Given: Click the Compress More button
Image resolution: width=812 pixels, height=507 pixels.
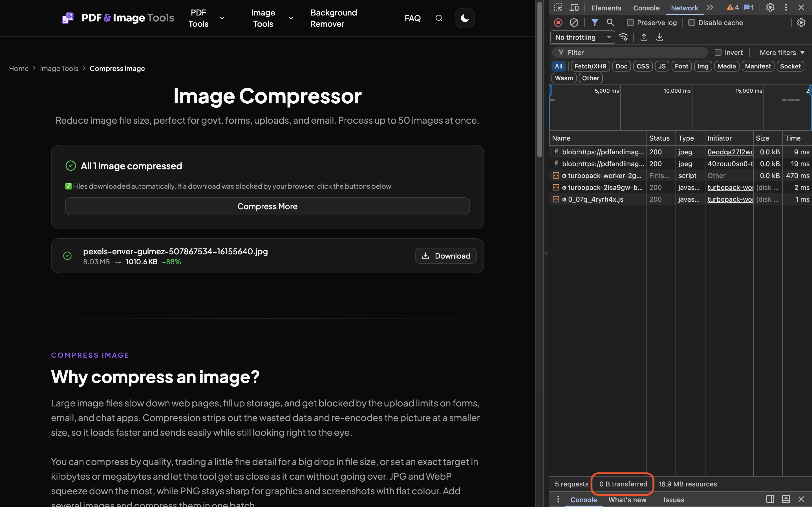Looking at the screenshot, I should (x=267, y=206).
